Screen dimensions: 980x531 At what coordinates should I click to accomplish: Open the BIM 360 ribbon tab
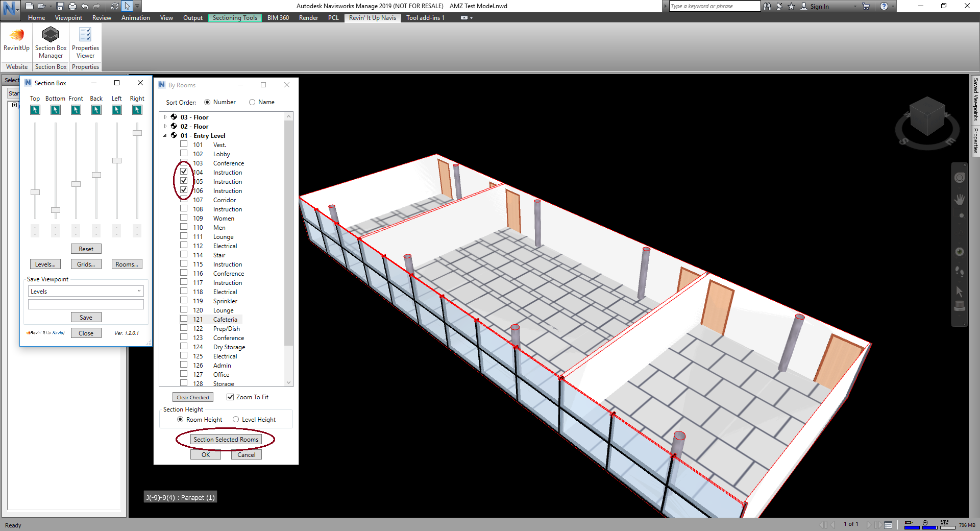coord(278,17)
